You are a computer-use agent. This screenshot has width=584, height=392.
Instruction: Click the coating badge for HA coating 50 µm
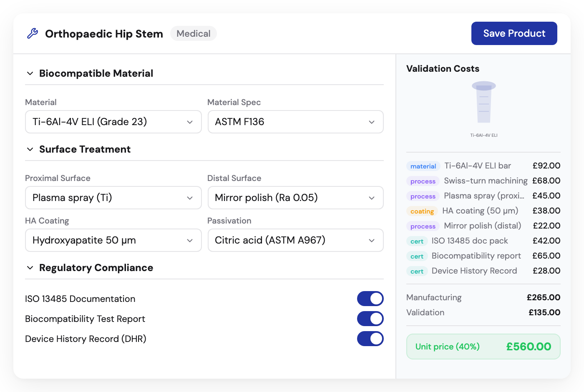422,211
